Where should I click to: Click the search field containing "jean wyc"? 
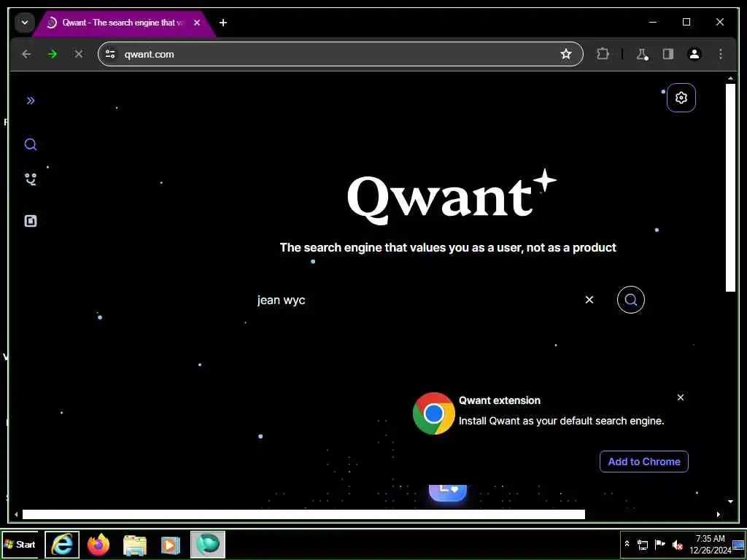[x=414, y=300]
